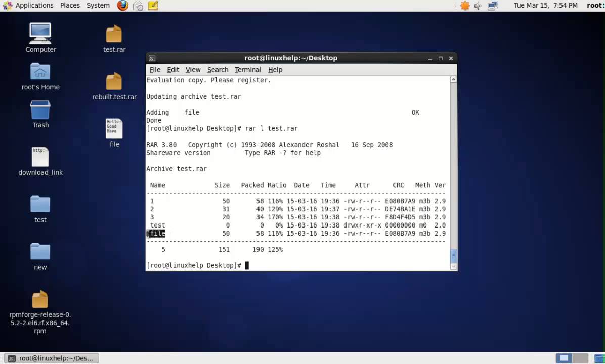The width and height of the screenshot is (605, 364).
Task: Click the 'Name' column header in listing
Action: coord(157,185)
